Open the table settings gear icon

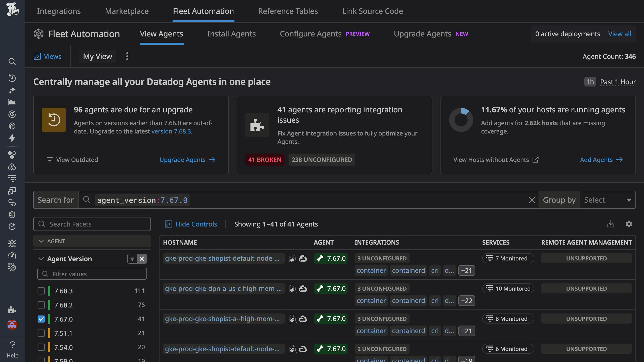(x=629, y=224)
